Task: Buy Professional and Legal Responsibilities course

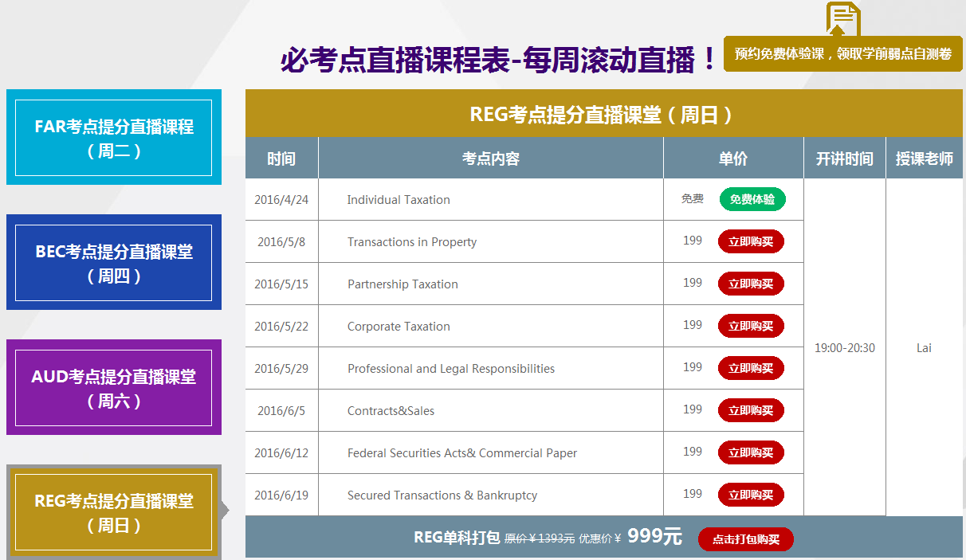Action: click(751, 368)
